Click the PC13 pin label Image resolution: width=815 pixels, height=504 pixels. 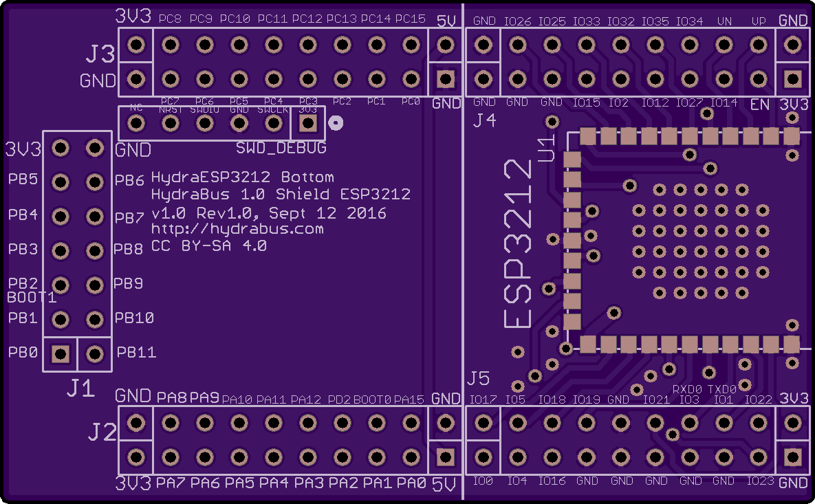[x=342, y=19]
